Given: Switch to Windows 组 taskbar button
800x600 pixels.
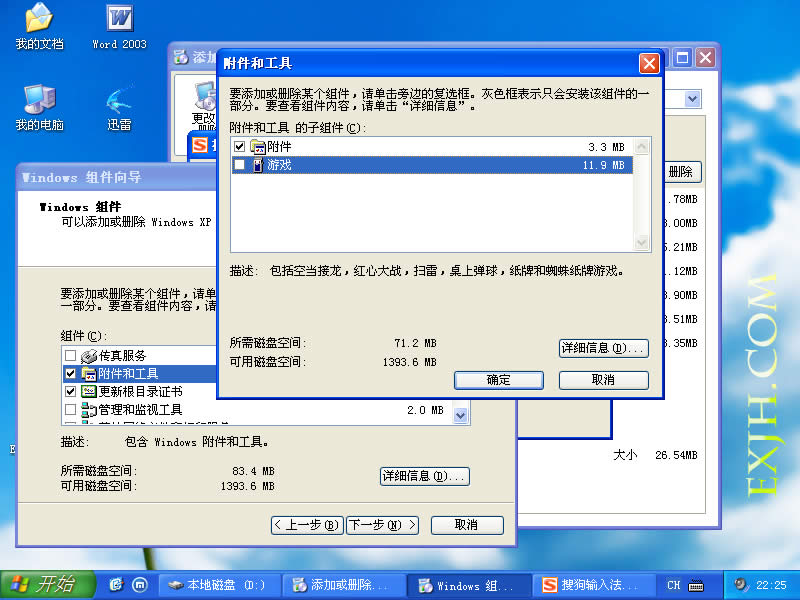Looking at the screenshot, I should [469, 585].
